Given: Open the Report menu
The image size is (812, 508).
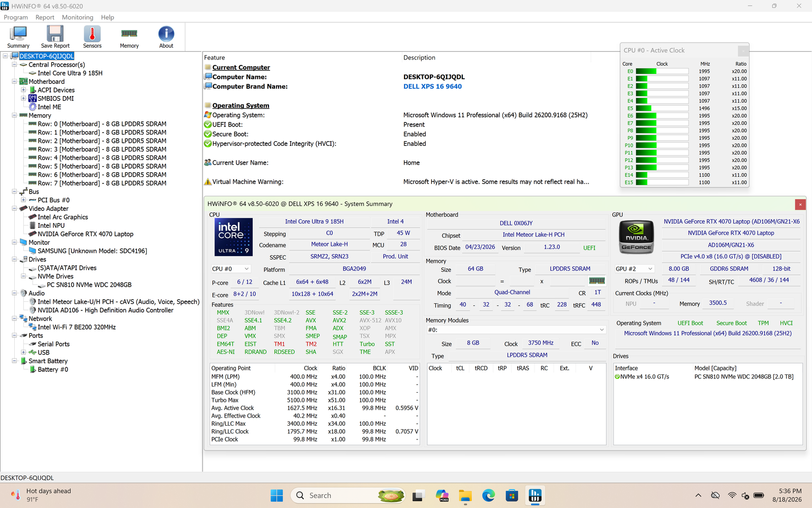Looking at the screenshot, I should 45,17.
